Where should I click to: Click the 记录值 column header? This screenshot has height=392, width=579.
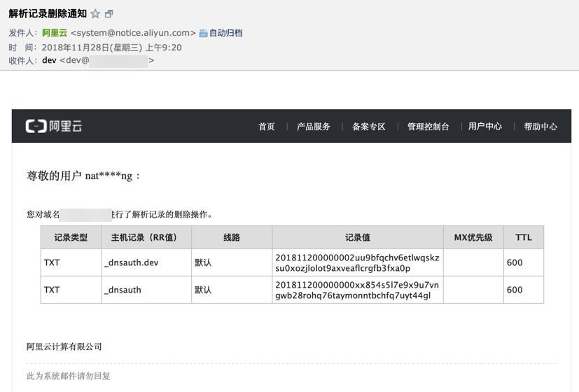pos(358,237)
